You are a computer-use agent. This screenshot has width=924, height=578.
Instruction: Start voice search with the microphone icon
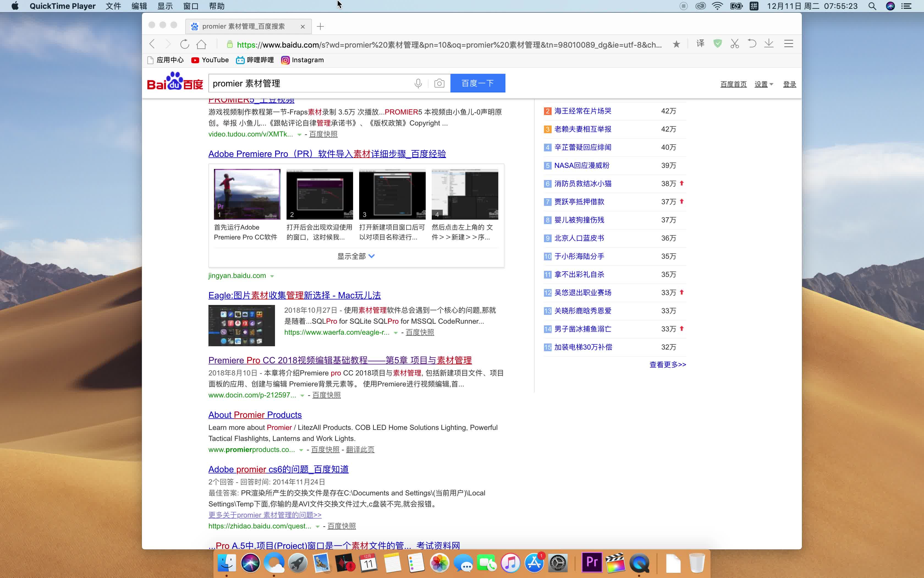(418, 83)
